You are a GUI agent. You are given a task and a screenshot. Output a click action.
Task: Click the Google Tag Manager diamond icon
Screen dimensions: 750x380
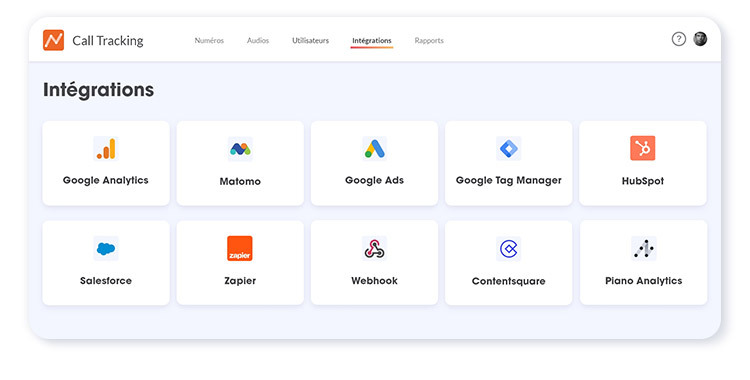coord(508,148)
